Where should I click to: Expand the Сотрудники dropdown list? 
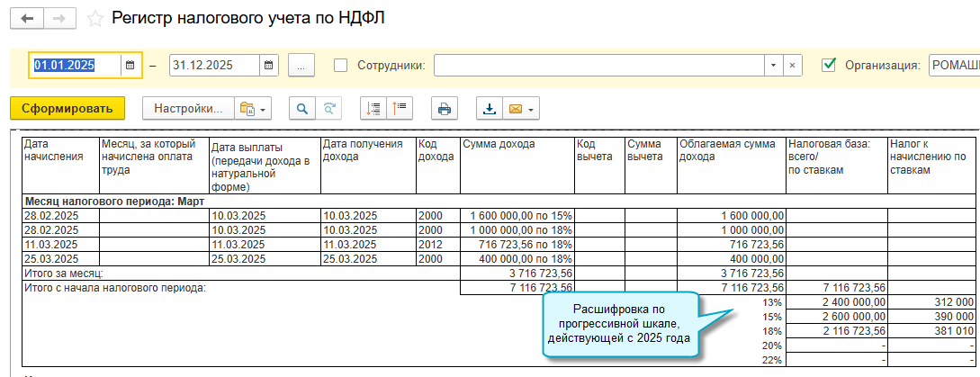point(773,65)
